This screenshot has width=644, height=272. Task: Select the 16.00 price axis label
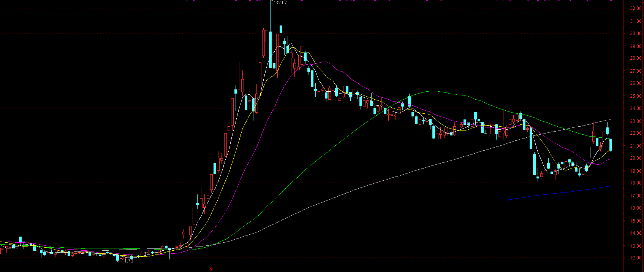pos(636,208)
